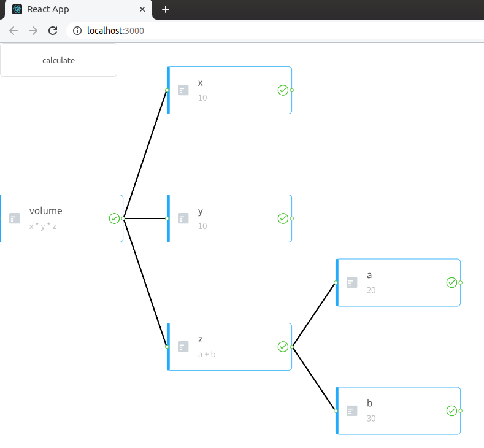Select the 'b' node title
484x448 pixels.
pos(369,403)
